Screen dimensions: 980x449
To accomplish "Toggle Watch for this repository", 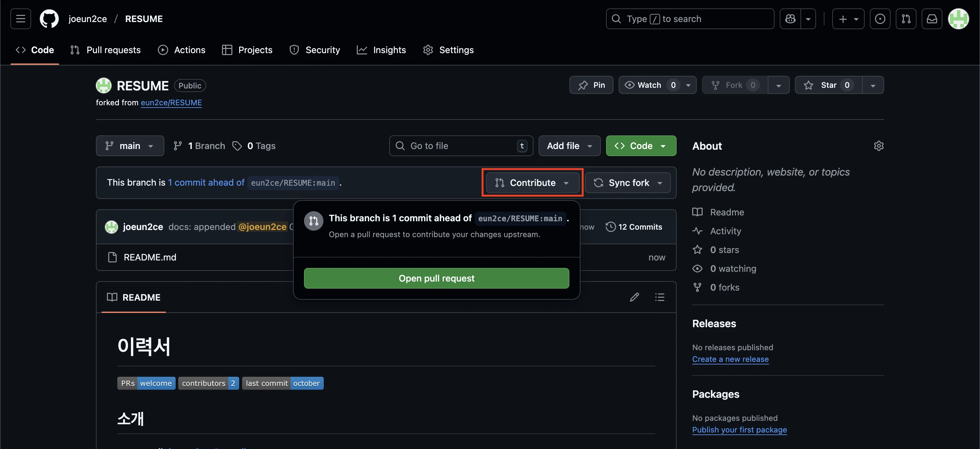I will (649, 85).
